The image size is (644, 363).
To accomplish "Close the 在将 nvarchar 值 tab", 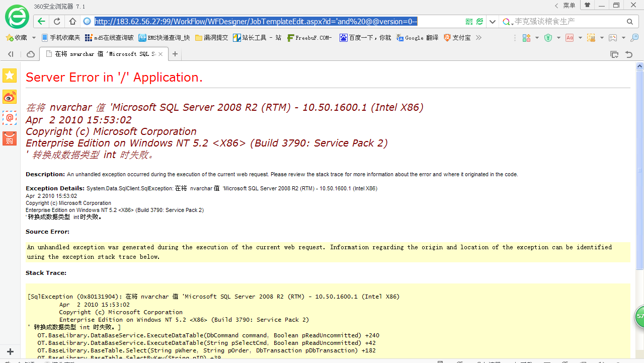I will tap(160, 54).
